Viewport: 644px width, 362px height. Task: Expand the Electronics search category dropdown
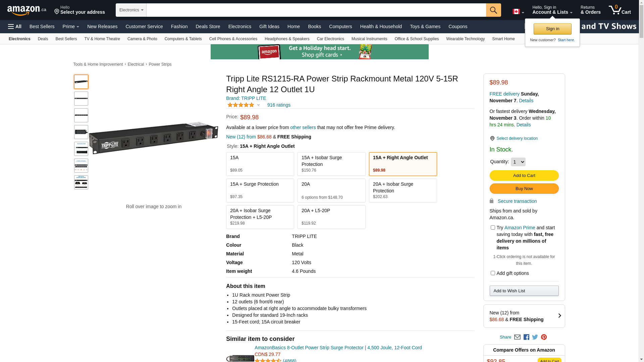pos(131,10)
